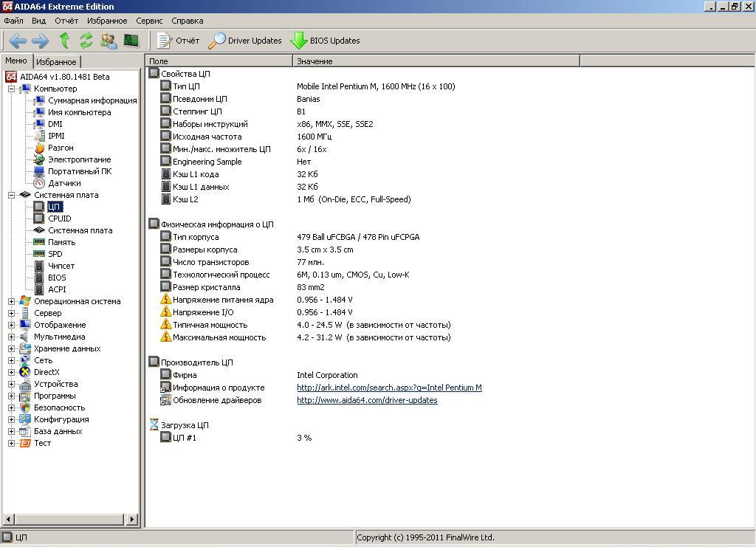Click the Хранение данных storage icon

(x=25, y=348)
